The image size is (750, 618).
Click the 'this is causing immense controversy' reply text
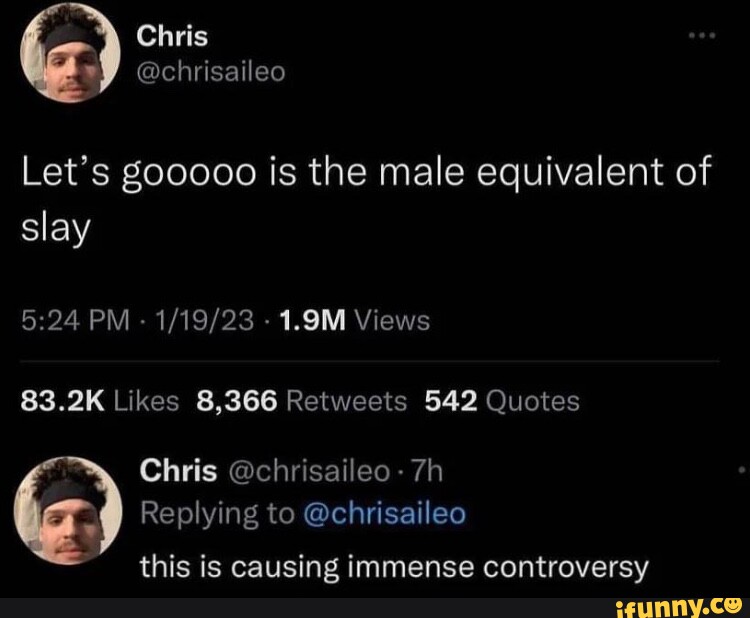tap(394, 568)
